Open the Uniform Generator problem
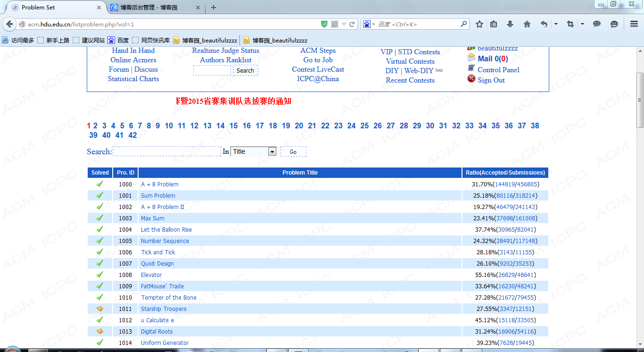Screen dimensions: 644x352 tap(165, 343)
